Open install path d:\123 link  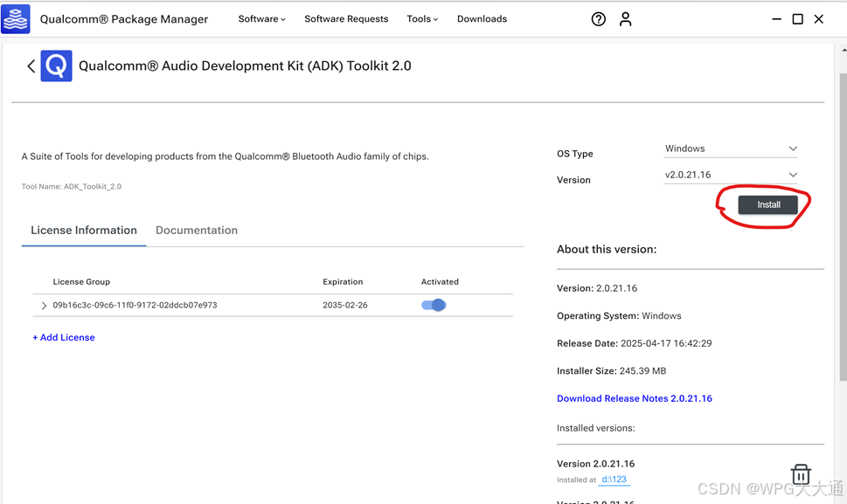tap(614, 480)
